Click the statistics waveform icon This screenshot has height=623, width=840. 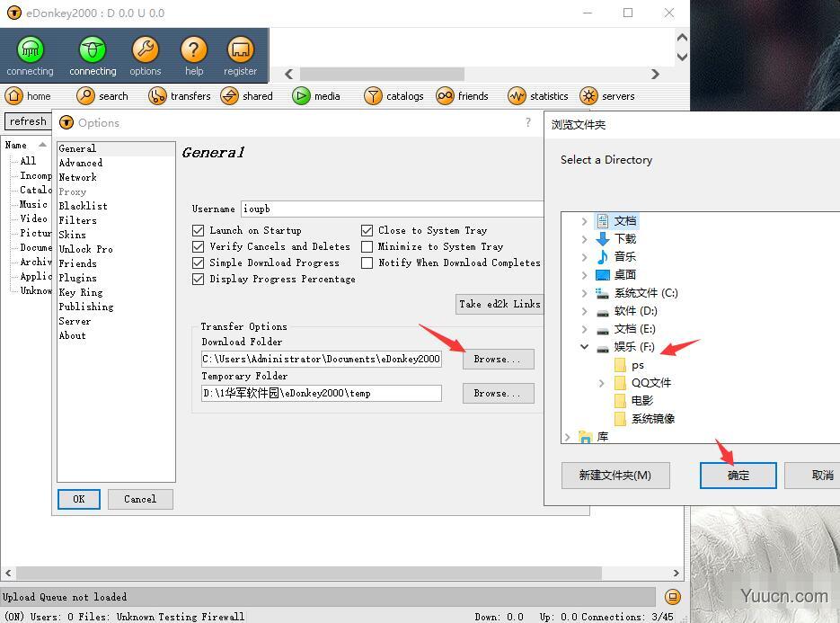(x=517, y=96)
